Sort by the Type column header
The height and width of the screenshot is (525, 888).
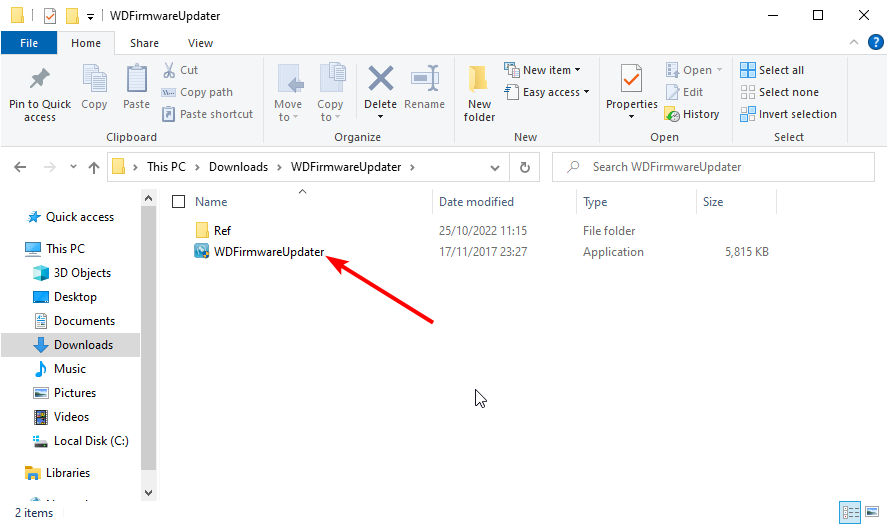click(x=595, y=202)
